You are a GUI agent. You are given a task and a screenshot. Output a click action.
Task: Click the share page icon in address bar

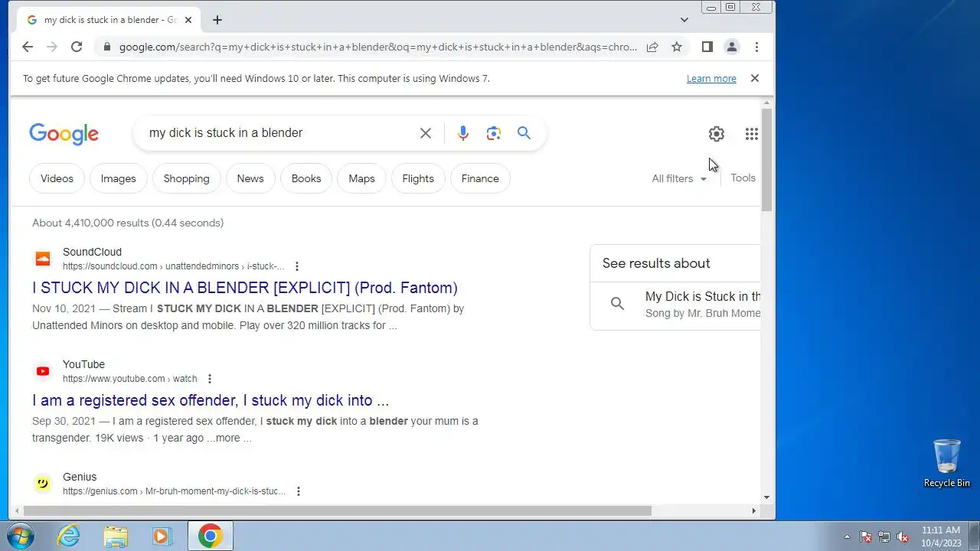pos(652,47)
